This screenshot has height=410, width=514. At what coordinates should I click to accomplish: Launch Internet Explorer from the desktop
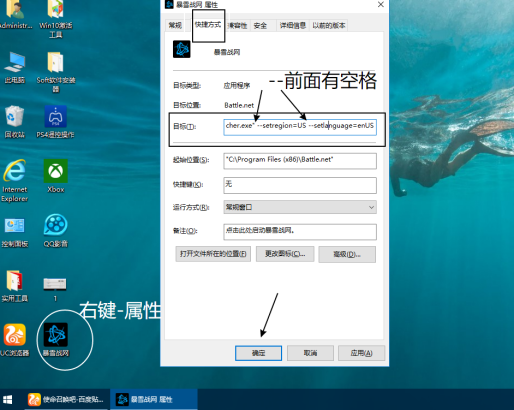[x=14, y=181]
